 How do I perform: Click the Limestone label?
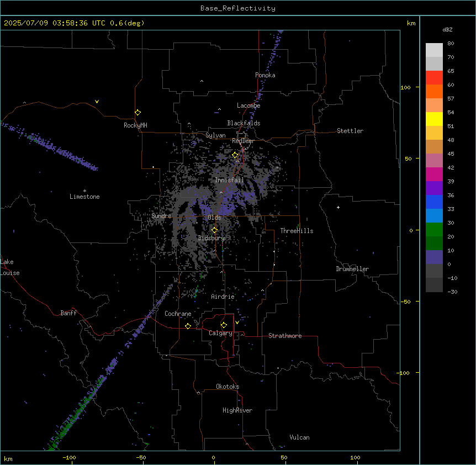coord(84,197)
